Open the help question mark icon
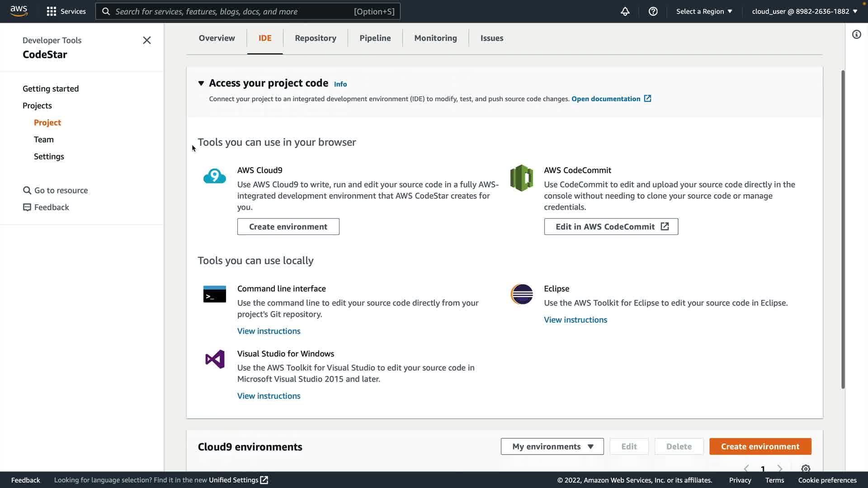Screen dimensions: 868x488 (653, 11)
